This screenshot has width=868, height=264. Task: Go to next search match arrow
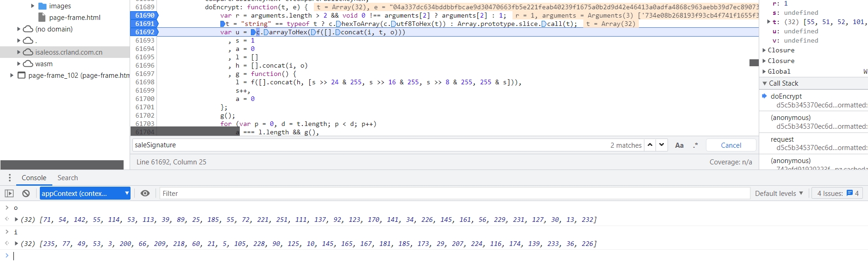[x=662, y=145]
